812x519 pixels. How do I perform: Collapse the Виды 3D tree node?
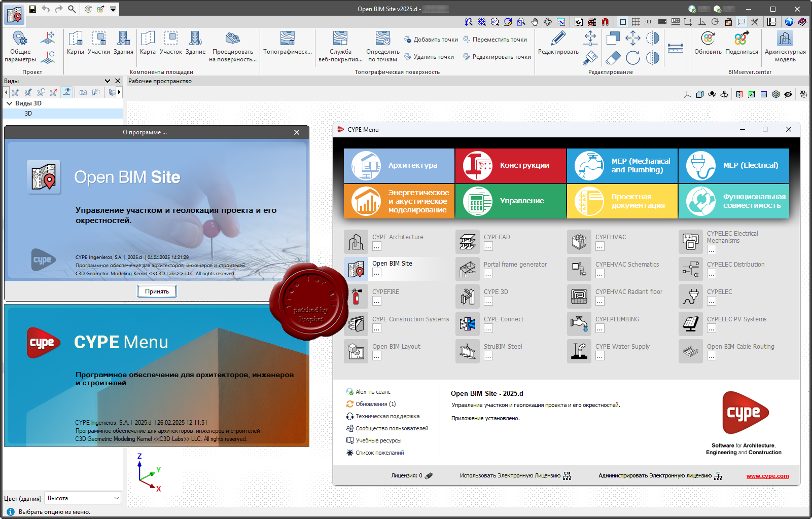(9, 103)
